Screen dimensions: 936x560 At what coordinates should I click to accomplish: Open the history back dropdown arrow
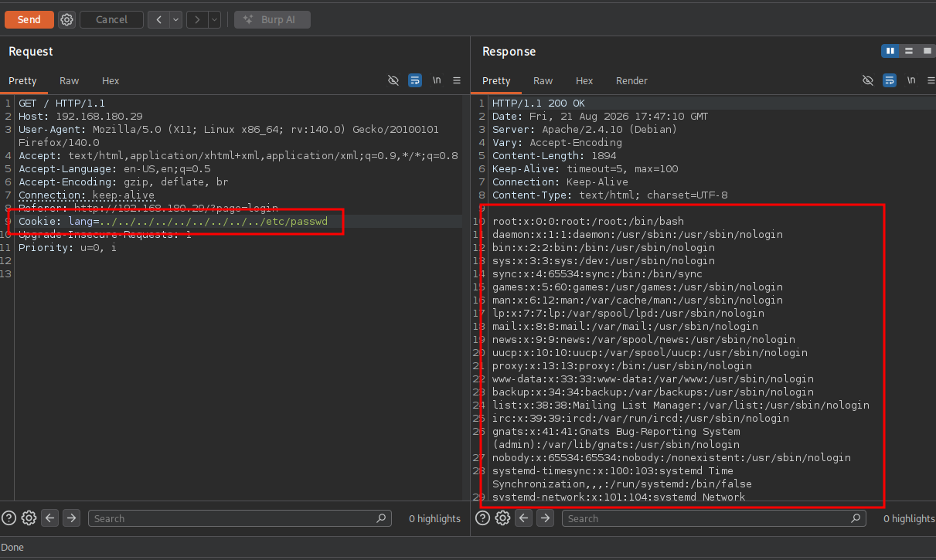pyautogui.click(x=175, y=19)
